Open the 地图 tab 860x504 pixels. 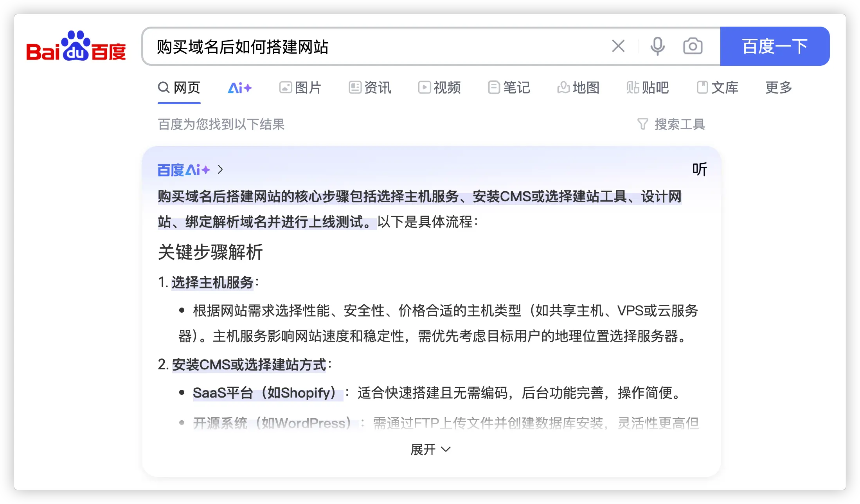[x=578, y=88]
